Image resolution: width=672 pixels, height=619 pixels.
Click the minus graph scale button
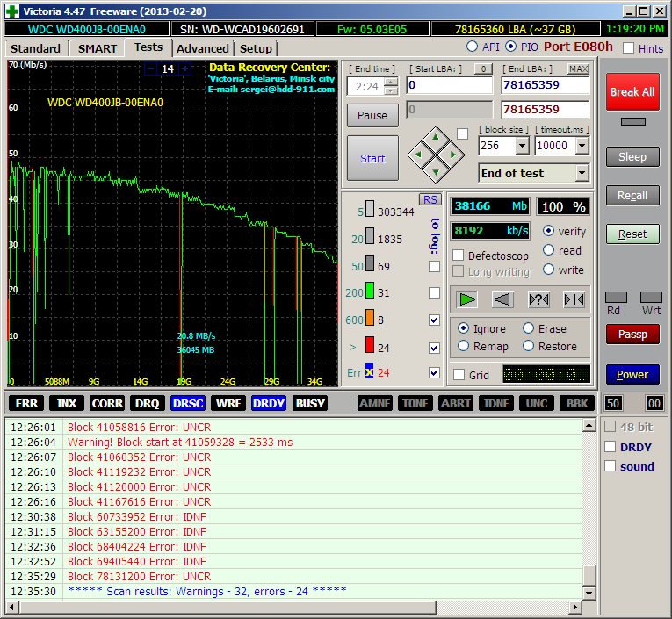pos(150,68)
